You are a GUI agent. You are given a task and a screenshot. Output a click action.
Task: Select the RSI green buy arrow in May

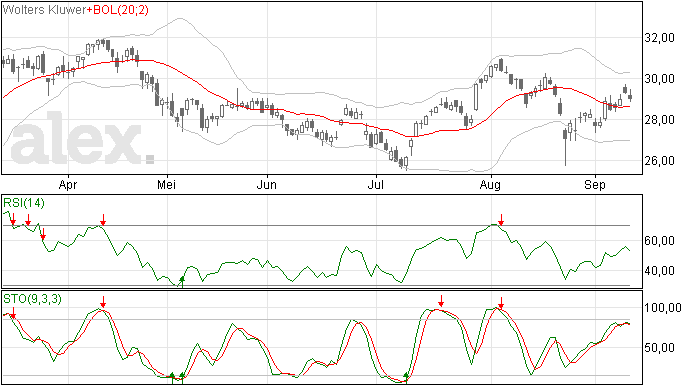coord(182,282)
